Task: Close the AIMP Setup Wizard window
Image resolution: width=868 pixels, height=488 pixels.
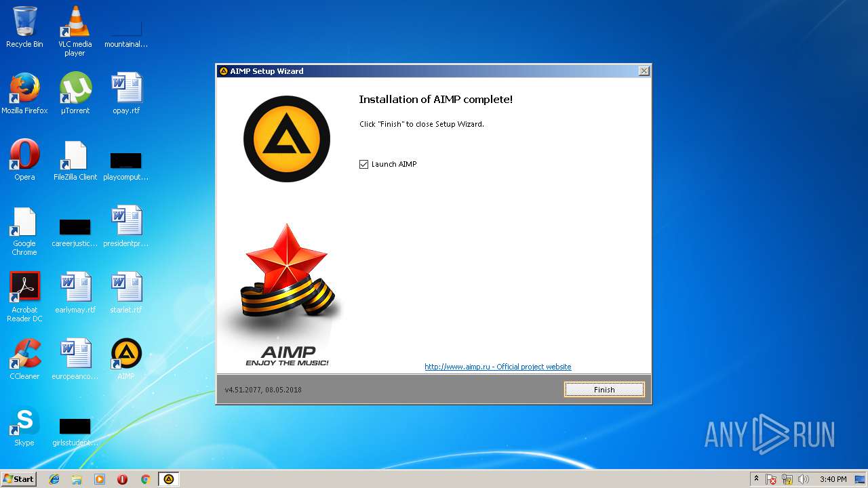Action: (x=644, y=71)
